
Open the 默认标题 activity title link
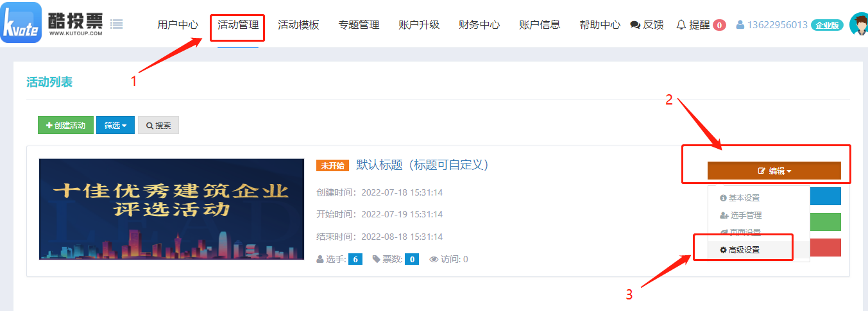pyautogui.click(x=423, y=165)
